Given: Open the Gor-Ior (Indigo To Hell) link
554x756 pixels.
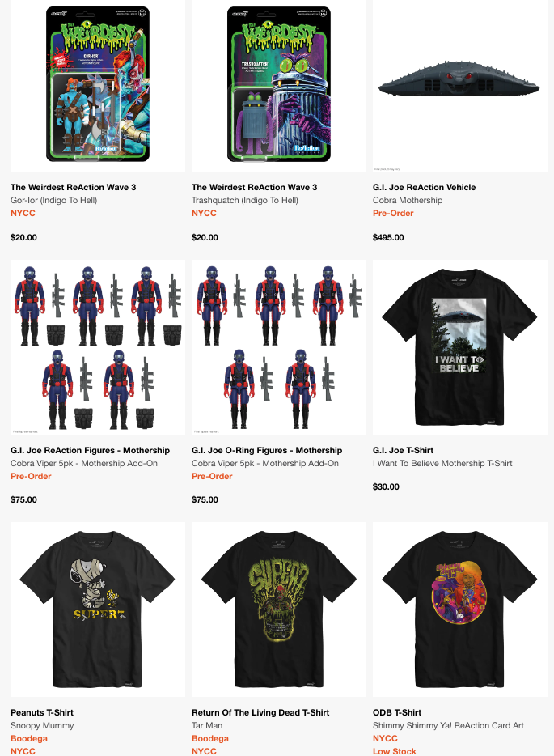Looking at the screenshot, I should 54,200.
